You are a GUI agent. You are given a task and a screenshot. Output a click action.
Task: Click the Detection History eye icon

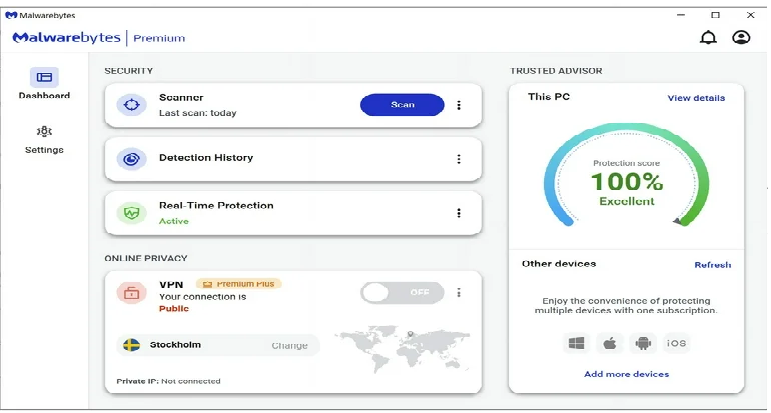click(x=131, y=159)
